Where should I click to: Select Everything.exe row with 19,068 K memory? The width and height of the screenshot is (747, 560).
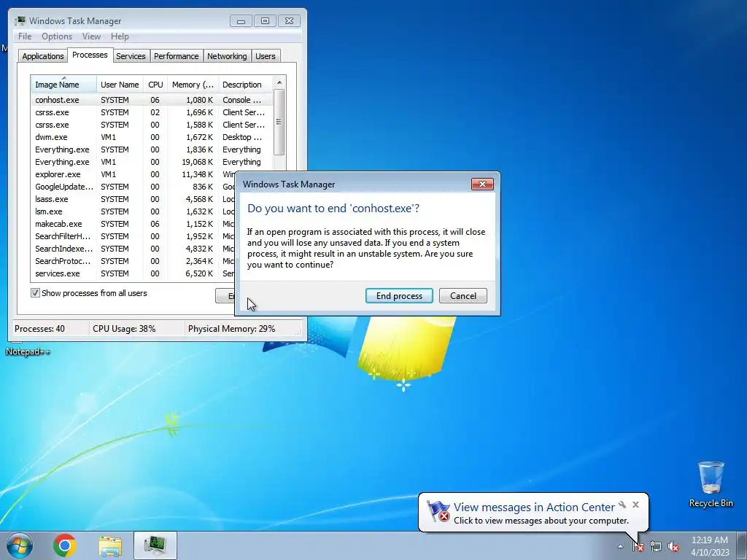(x=152, y=162)
